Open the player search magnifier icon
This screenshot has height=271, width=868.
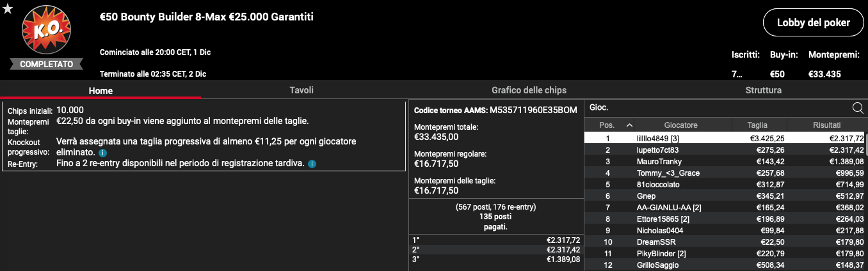858,108
